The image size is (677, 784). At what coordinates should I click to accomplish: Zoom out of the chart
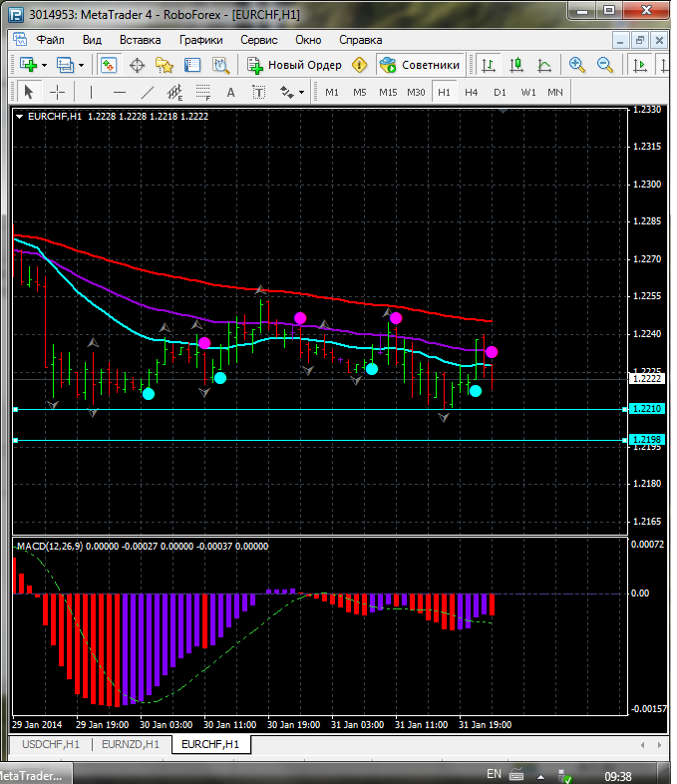604,65
